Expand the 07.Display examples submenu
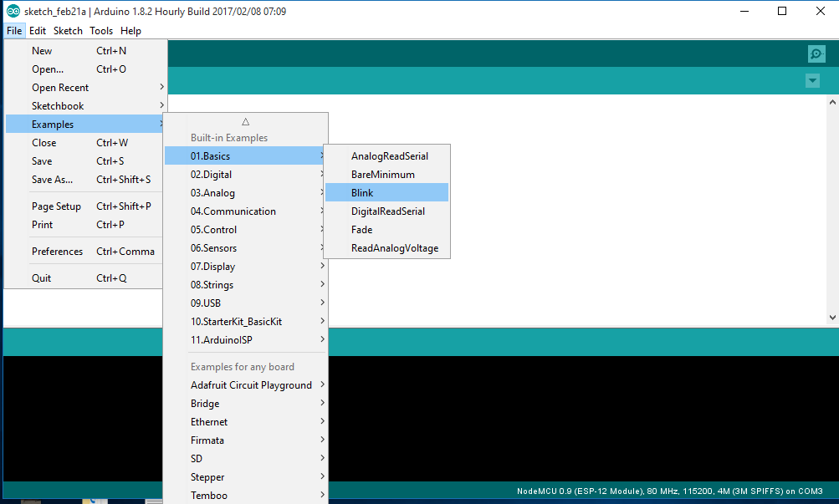 coord(246,266)
